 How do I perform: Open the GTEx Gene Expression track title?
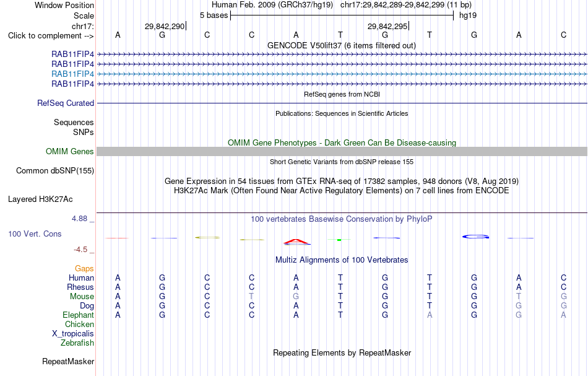coord(342,181)
